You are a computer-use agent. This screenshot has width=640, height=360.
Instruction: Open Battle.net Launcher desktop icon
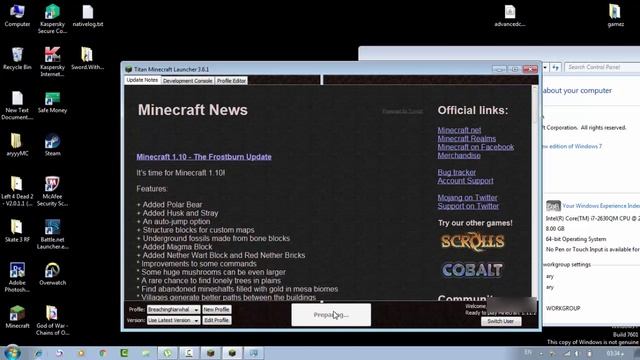coord(52,234)
